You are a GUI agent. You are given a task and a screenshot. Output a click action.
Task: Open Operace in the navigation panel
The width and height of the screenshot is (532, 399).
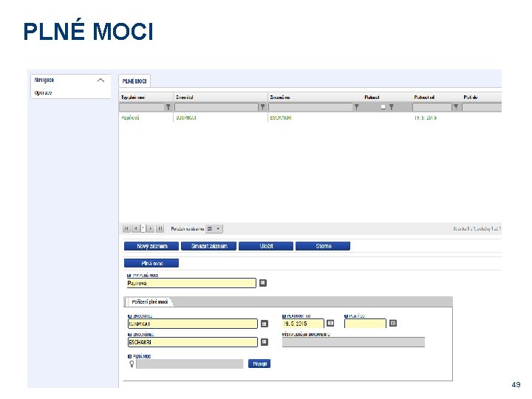(x=43, y=92)
